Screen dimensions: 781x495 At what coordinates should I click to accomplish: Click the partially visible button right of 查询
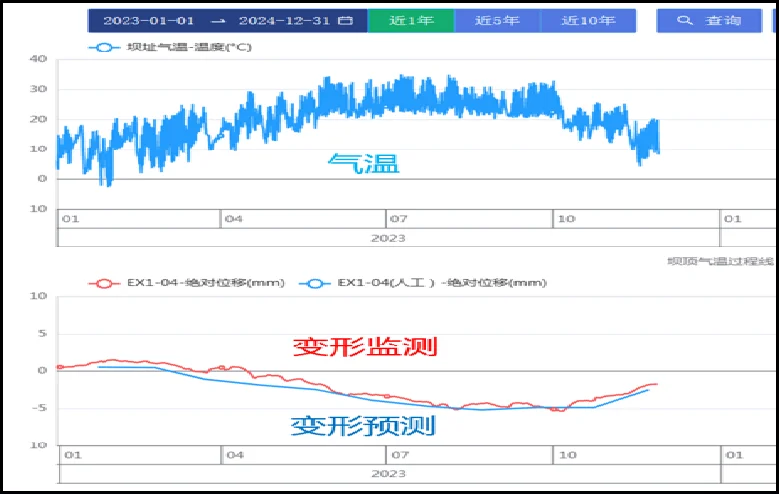tap(775, 20)
